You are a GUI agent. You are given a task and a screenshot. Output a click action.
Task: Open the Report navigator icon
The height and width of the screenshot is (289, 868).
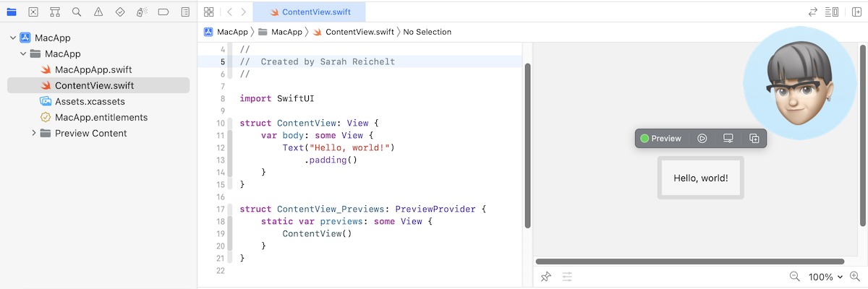tap(185, 12)
